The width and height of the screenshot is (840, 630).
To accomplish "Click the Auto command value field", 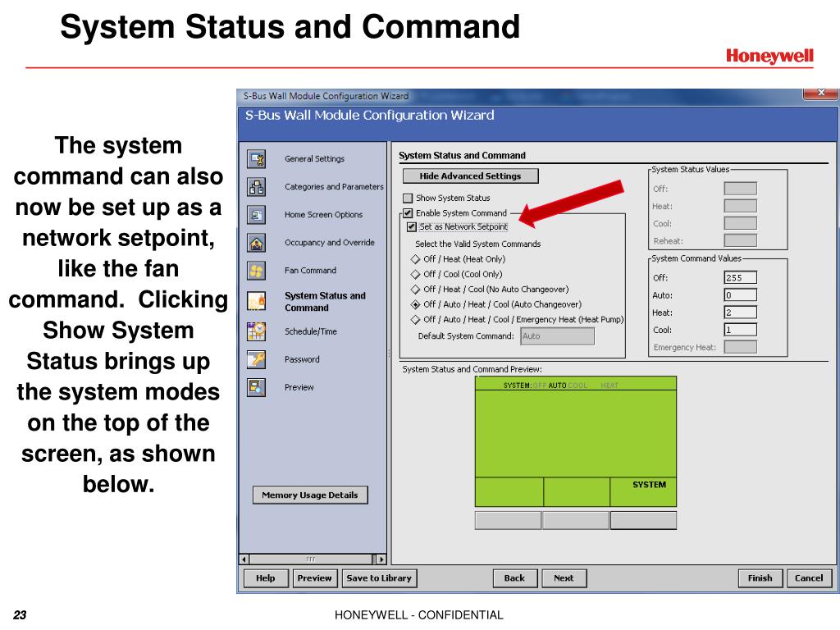I will pyautogui.click(x=741, y=295).
